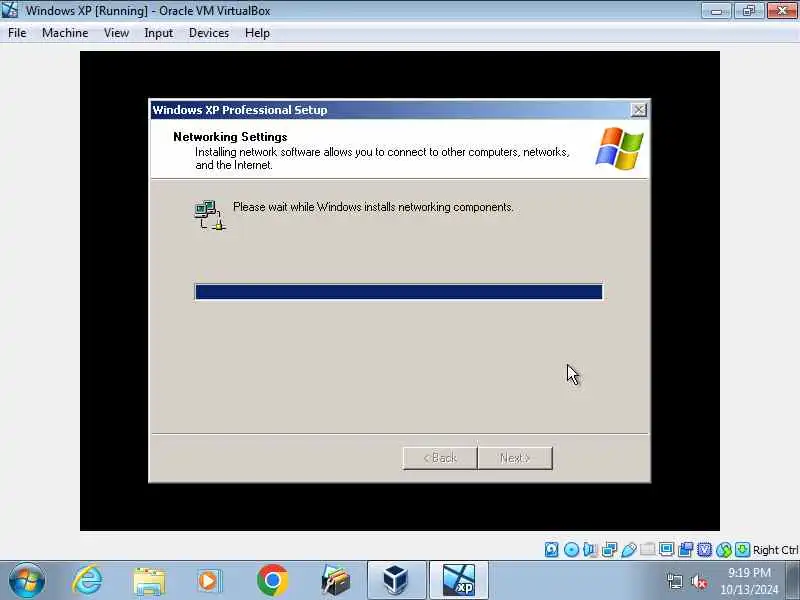This screenshot has width=800, height=600.
Task: Click the recording indicator overlapping-screens icon
Action: click(x=686, y=549)
